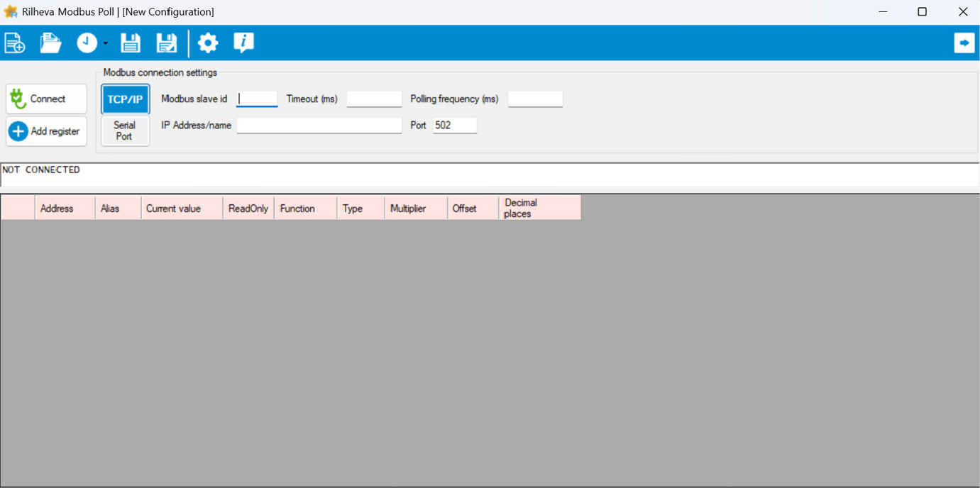Save configuration as new file
The width and height of the screenshot is (980, 488).
tap(167, 43)
